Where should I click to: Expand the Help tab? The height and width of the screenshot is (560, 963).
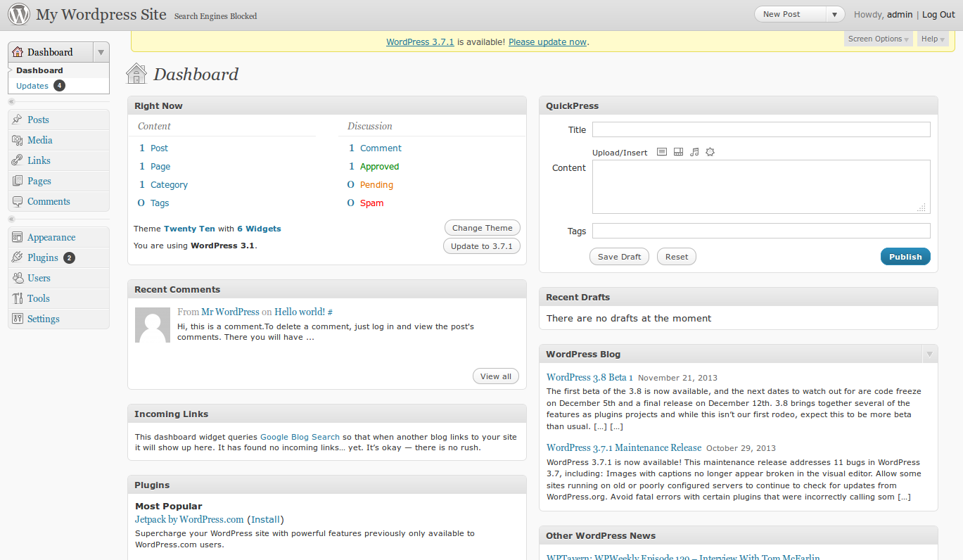[x=932, y=39]
